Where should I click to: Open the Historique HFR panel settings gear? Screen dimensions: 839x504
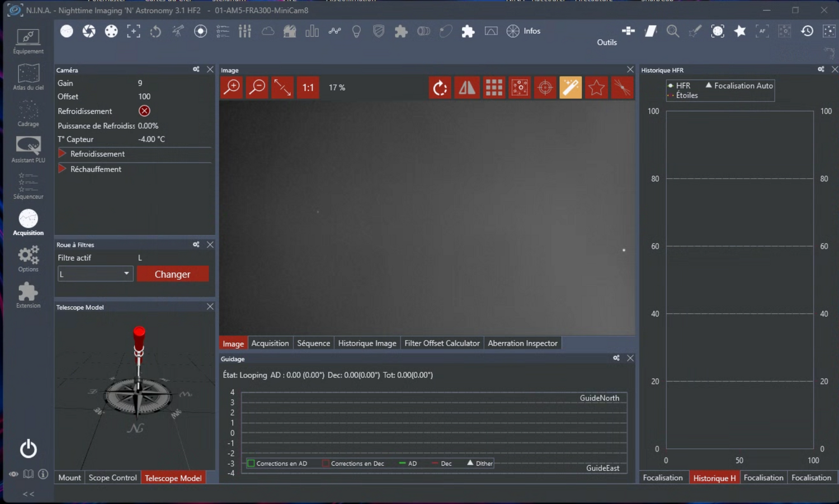coord(821,69)
